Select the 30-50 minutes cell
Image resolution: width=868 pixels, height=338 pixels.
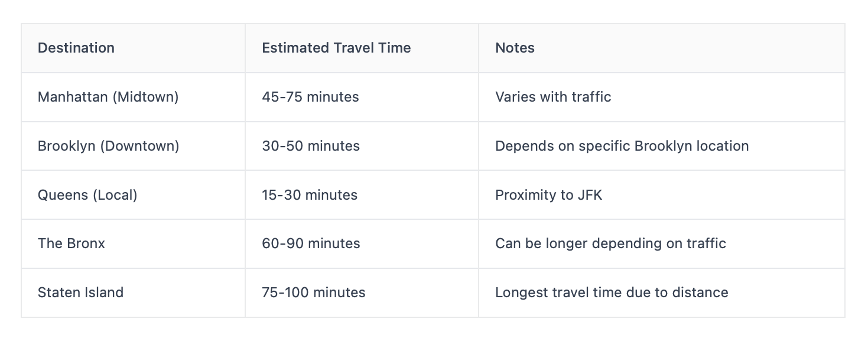pyautogui.click(x=311, y=146)
